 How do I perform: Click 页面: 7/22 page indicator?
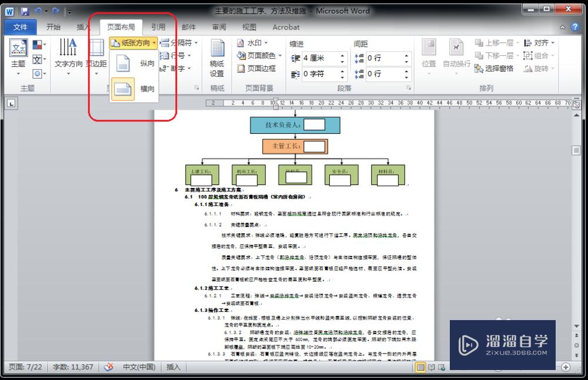(x=25, y=367)
